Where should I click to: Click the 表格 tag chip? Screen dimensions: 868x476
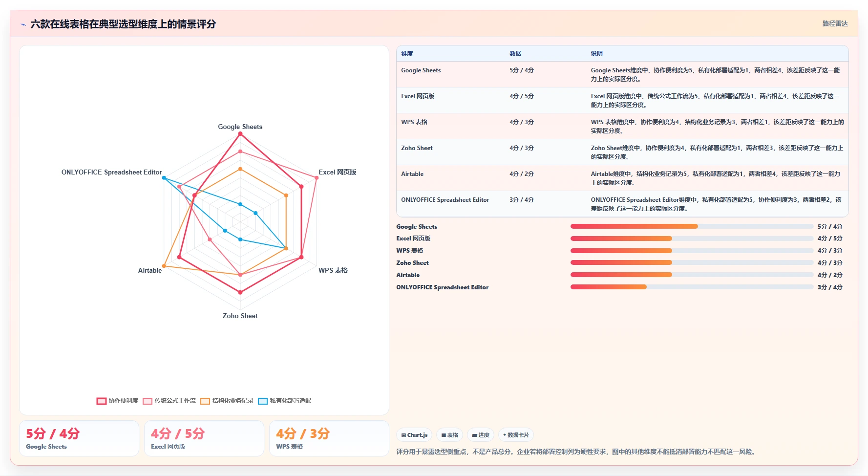pyautogui.click(x=450, y=435)
